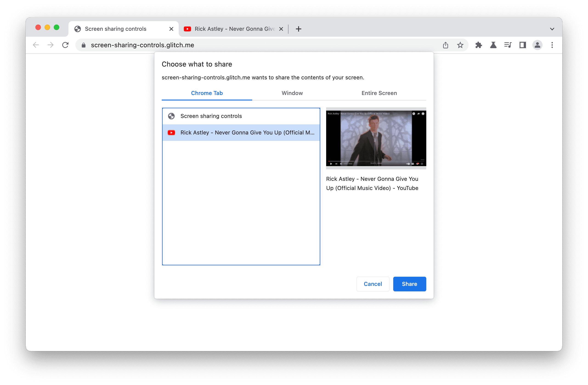Click the Share button to confirm

point(409,284)
